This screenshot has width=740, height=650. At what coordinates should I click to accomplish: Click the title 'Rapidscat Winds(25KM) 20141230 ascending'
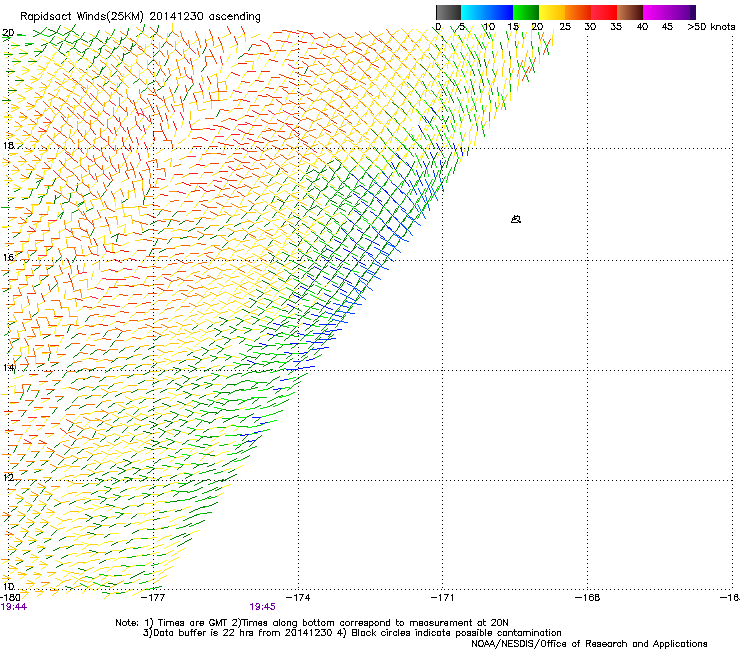[x=140, y=17]
